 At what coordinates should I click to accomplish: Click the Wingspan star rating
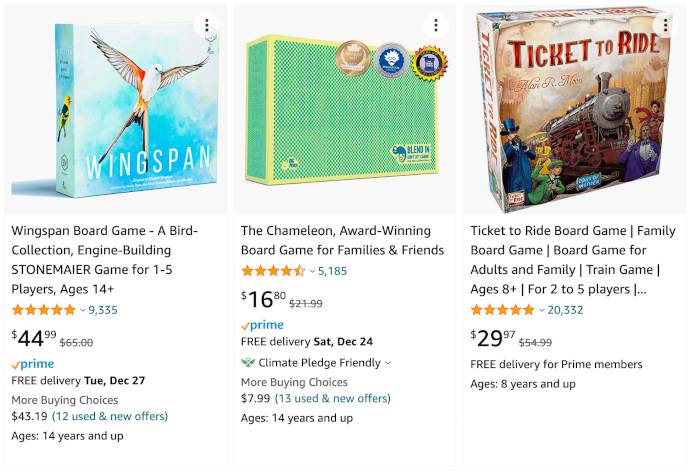point(44,310)
